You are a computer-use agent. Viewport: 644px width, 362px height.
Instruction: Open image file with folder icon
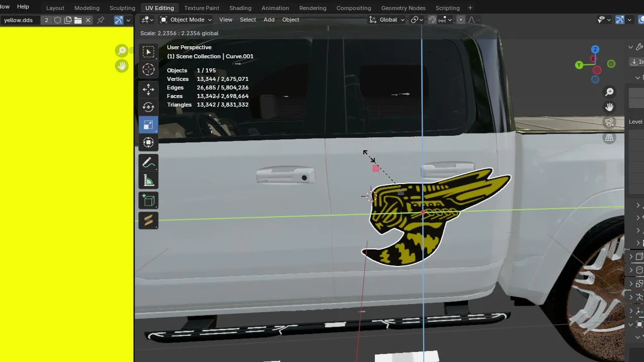click(x=78, y=20)
